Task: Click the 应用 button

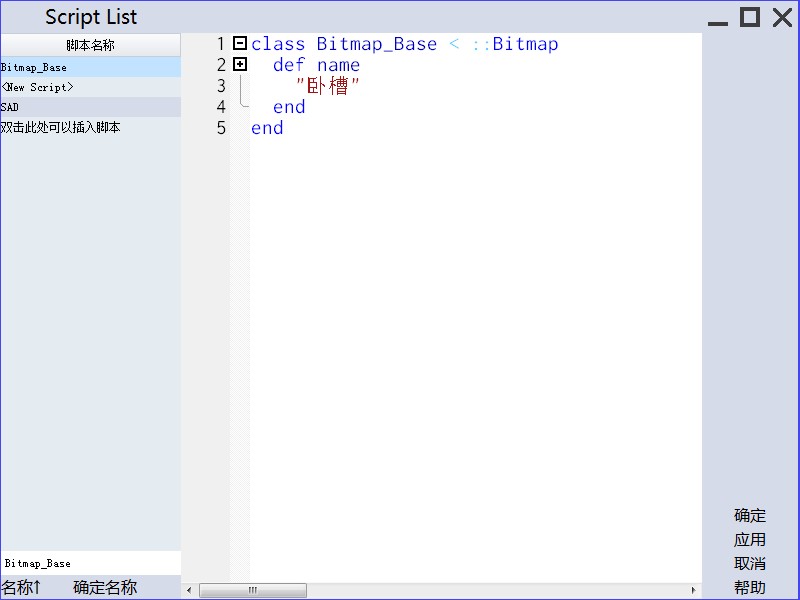Action: 749,539
